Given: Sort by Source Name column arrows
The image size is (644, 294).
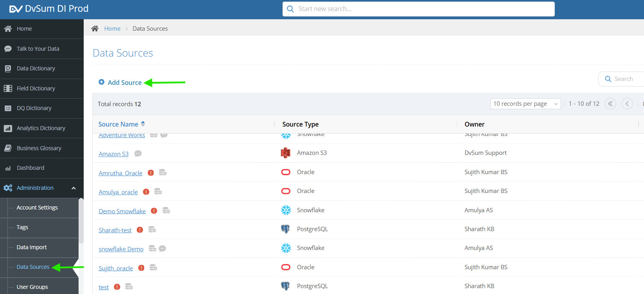Looking at the screenshot, I should pos(143,124).
